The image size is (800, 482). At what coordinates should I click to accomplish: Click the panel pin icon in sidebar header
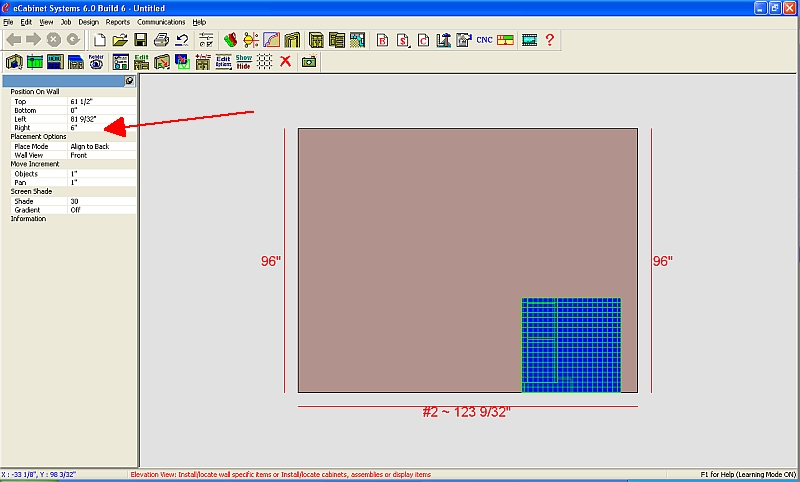pos(129,80)
